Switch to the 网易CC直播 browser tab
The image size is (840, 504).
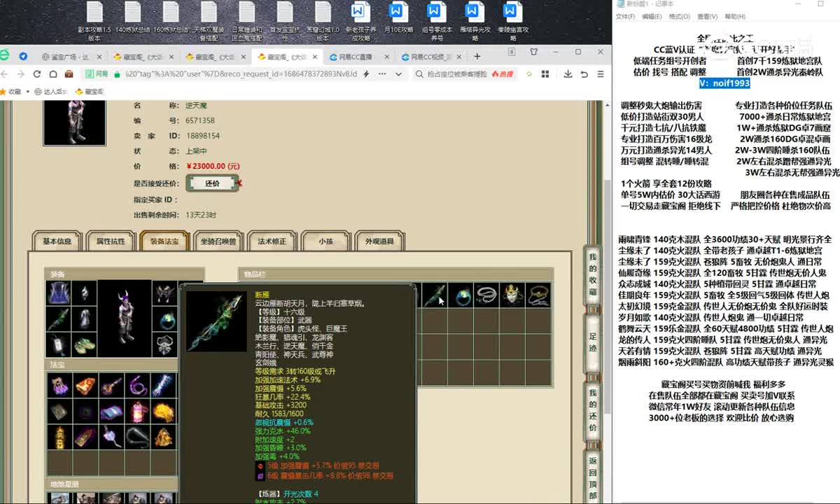[x=356, y=57]
